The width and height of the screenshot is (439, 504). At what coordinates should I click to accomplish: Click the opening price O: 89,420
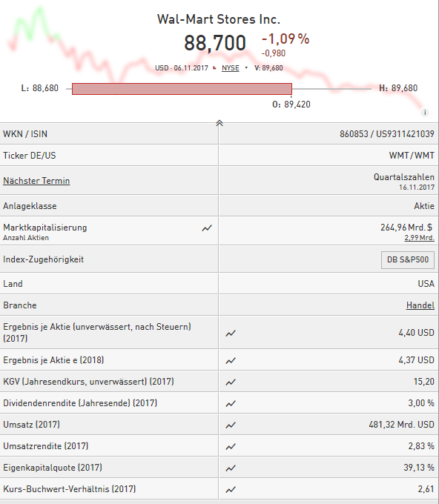pyautogui.click(x=291, y=105)
